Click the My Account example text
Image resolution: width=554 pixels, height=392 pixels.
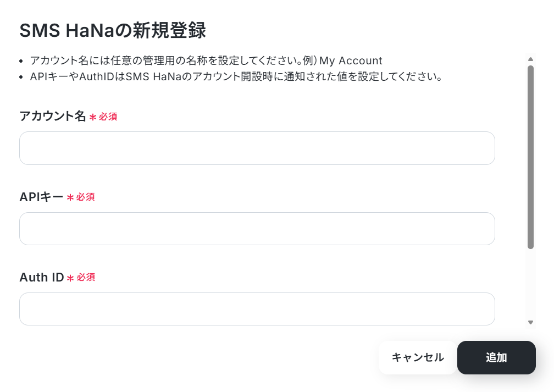[x=351, y=61]
